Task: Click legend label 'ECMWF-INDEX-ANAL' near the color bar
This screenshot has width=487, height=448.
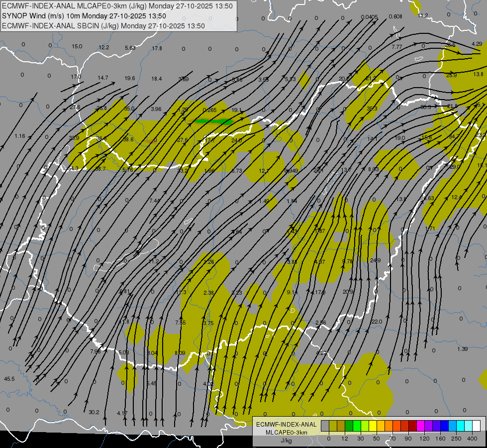Action: pos(287,425)
